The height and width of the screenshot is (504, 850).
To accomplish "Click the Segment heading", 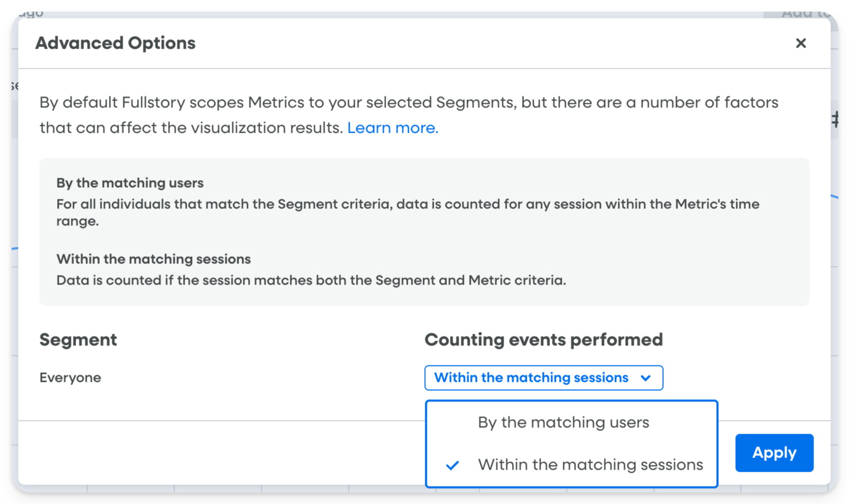I will 78,340.
